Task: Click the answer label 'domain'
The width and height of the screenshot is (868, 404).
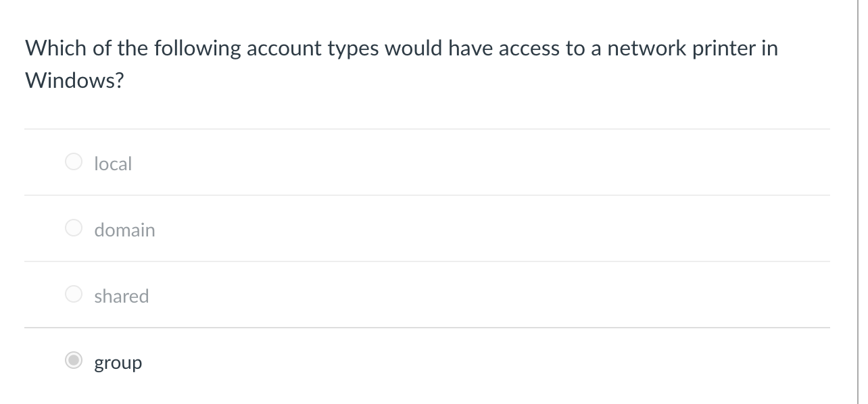Action: 124,229
